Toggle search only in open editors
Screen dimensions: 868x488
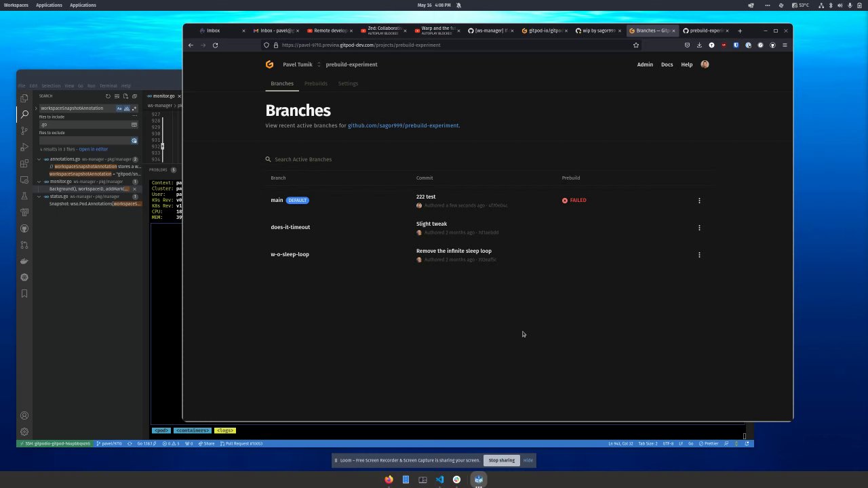coord(134,125)
